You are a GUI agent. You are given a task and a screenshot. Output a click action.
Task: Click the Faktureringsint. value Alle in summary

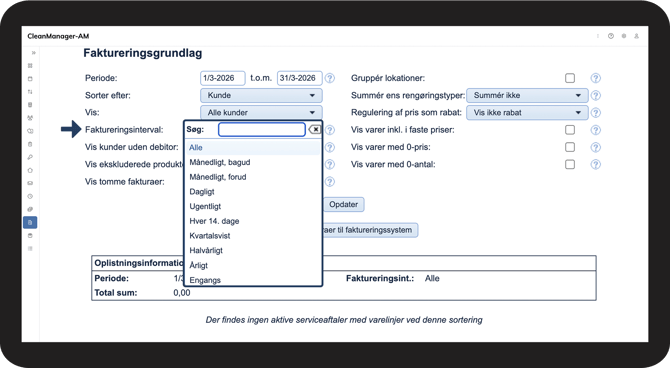click(432, 278)
